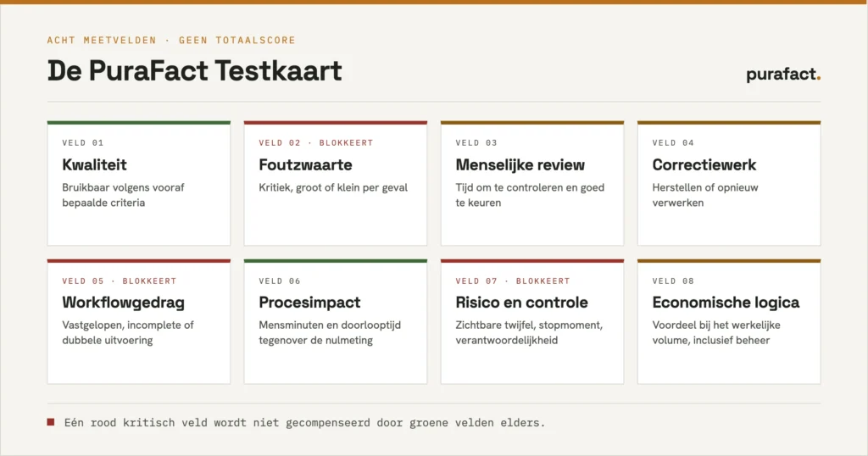Click the 'VELD 08' label
The width and height of the screenshot is (868, 456).
click(673, 281)
